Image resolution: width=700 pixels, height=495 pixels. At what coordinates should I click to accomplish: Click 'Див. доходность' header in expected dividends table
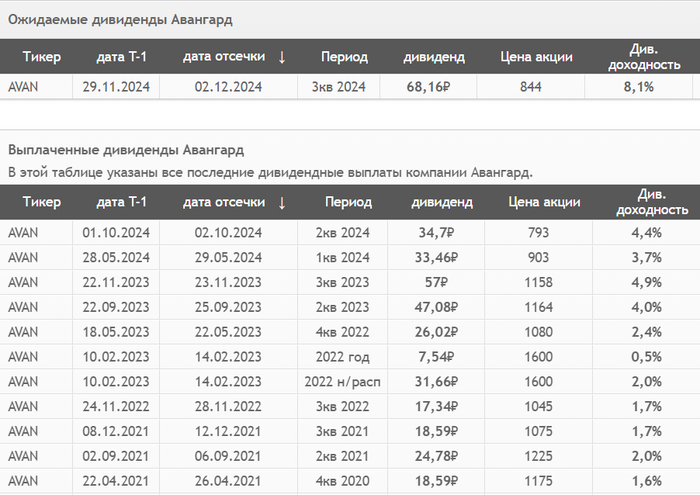[x=644, y=57]
